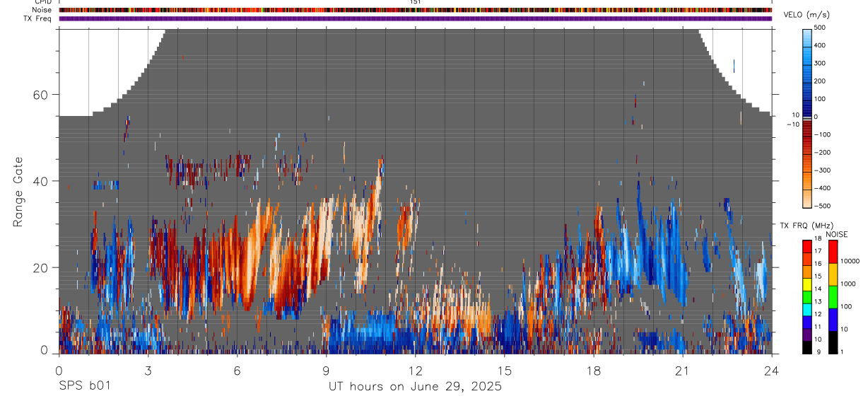Click the blue segment of NOISE legend
The height and width of the screenshot is (401, 868).
833,319
